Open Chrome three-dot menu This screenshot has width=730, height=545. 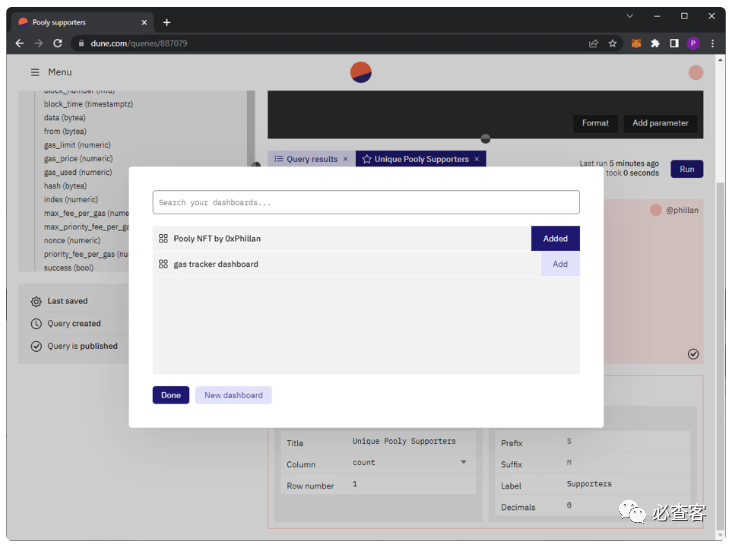(712, 43)
